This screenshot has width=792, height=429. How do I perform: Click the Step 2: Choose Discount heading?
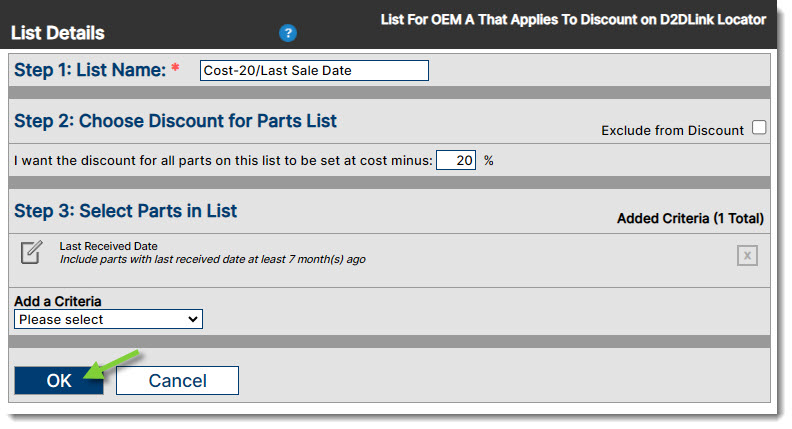(x=175, y=121)
